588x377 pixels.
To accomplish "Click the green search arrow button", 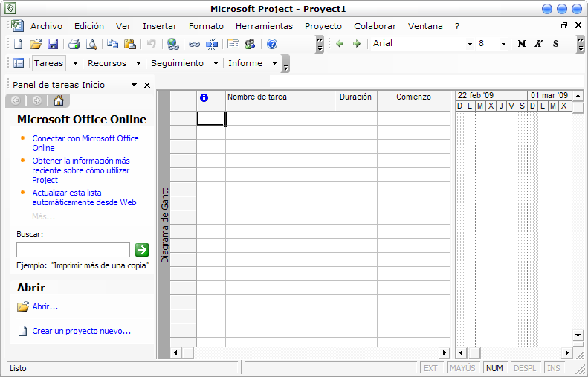I will pos(142,250).
